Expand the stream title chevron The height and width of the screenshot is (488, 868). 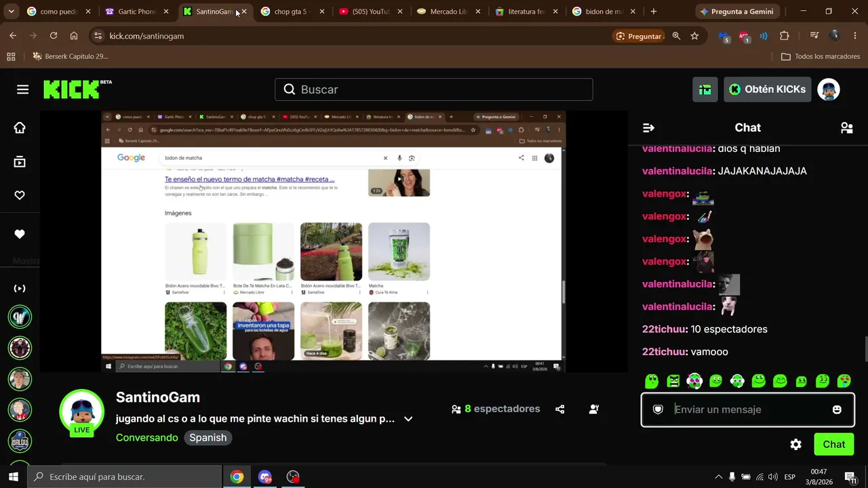pos(408,419)
